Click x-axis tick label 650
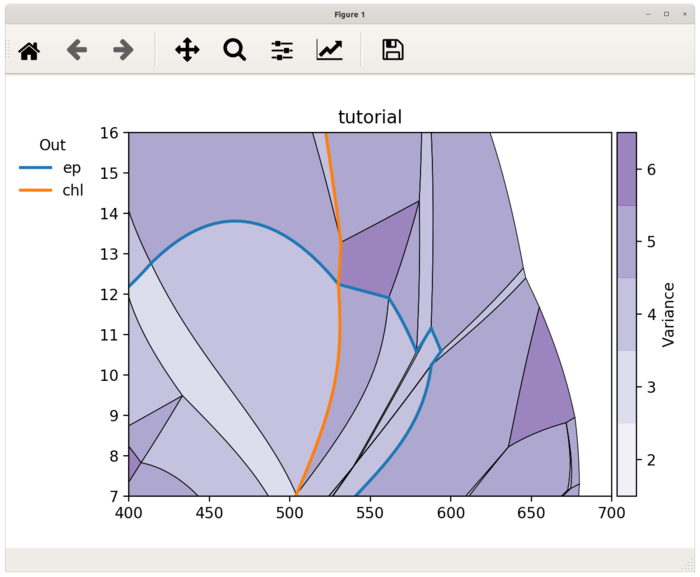This screenshot has height=577, width=700. tap(531, 512)
